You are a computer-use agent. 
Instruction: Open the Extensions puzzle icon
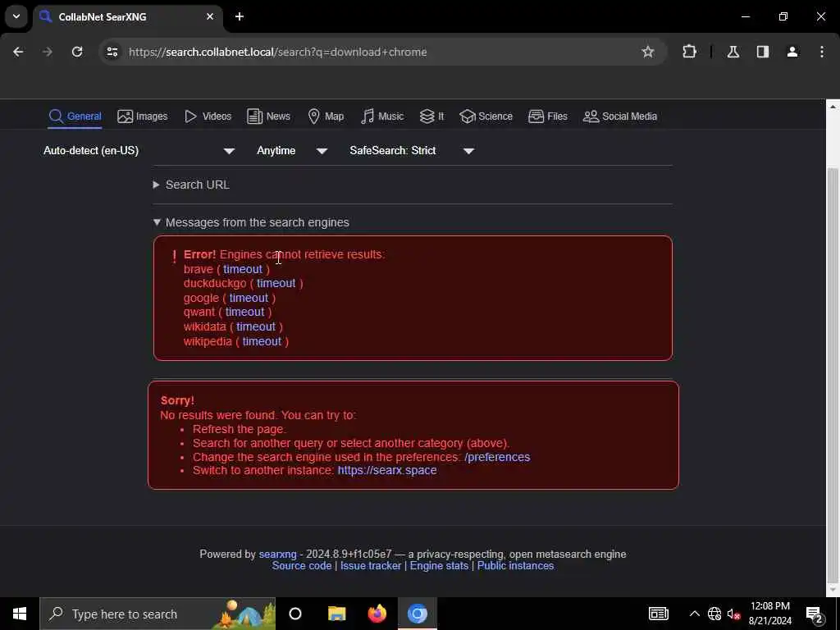click(x=689, y=52)
